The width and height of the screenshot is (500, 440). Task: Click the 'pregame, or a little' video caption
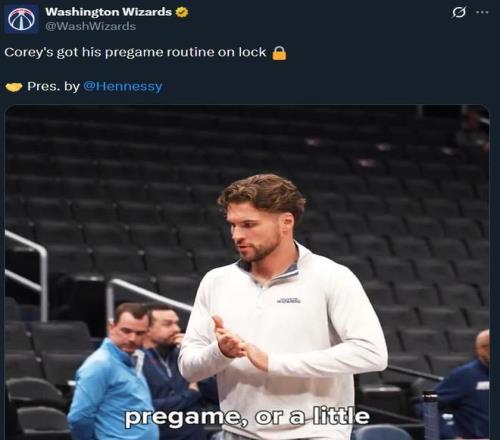pyautogui.click(x=247, y=417)
